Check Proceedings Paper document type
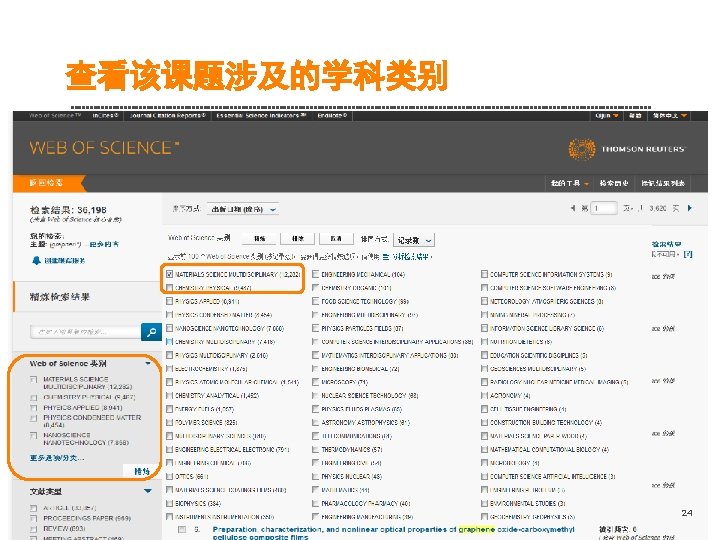The image size is (720, 540). [x=33, y=518]
